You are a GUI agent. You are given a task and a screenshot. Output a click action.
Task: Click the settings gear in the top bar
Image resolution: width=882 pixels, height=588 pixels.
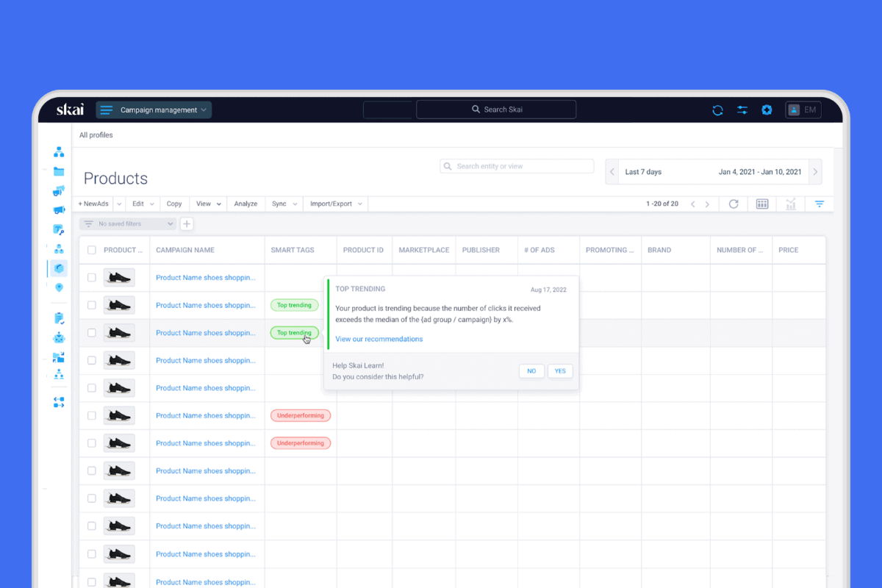[x=767, y=110]
